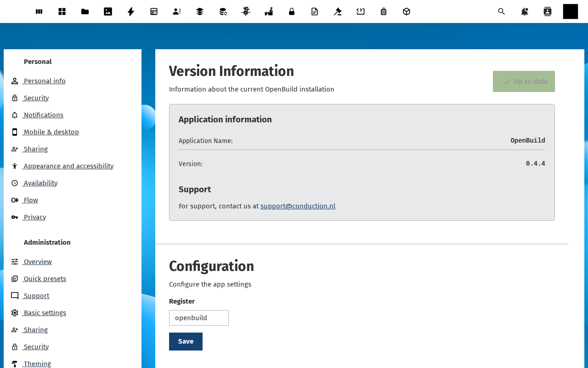Open the user avatar menu
The image size is (588, 368).
pos(571,11)
